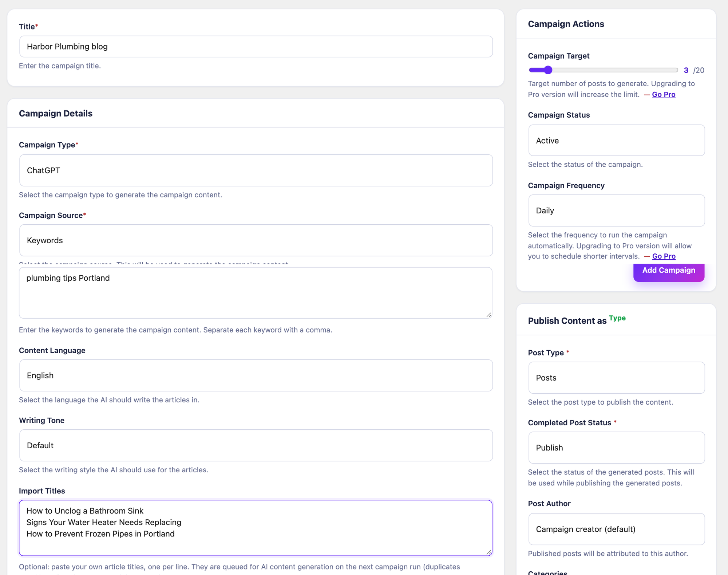Click the resize handle of Import Titles textarea
728x575 pixels.
point(488,552)
